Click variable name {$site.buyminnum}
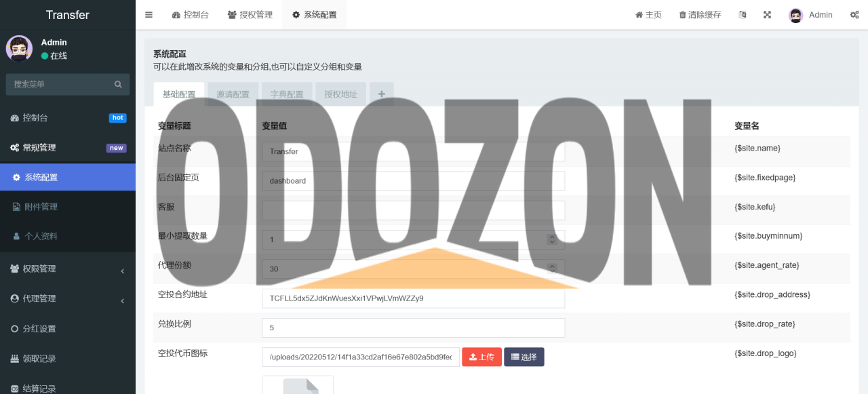 [768, 236]
